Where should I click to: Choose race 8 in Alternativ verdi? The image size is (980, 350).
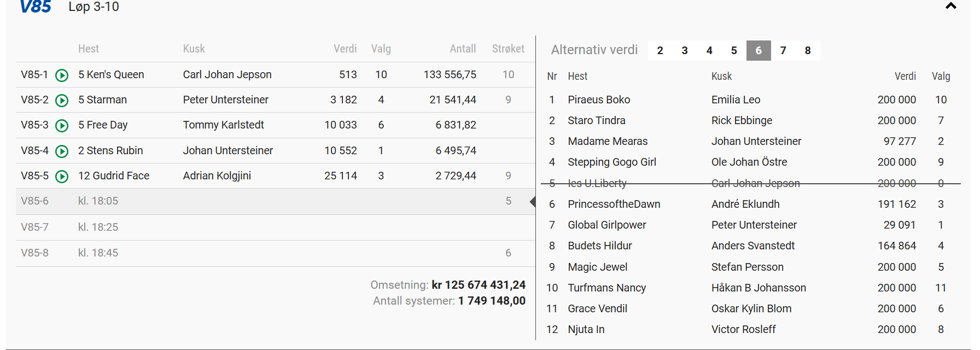[808, 51]
